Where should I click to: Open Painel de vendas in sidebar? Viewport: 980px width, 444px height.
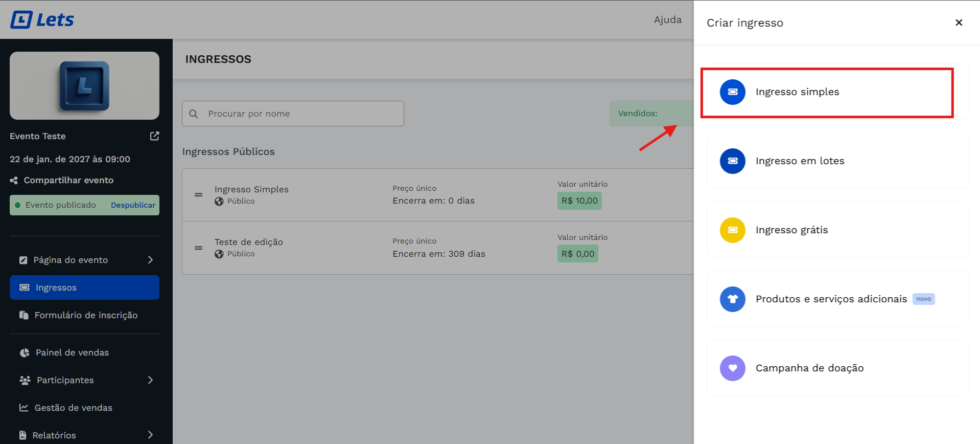click(x=72, y=352)
